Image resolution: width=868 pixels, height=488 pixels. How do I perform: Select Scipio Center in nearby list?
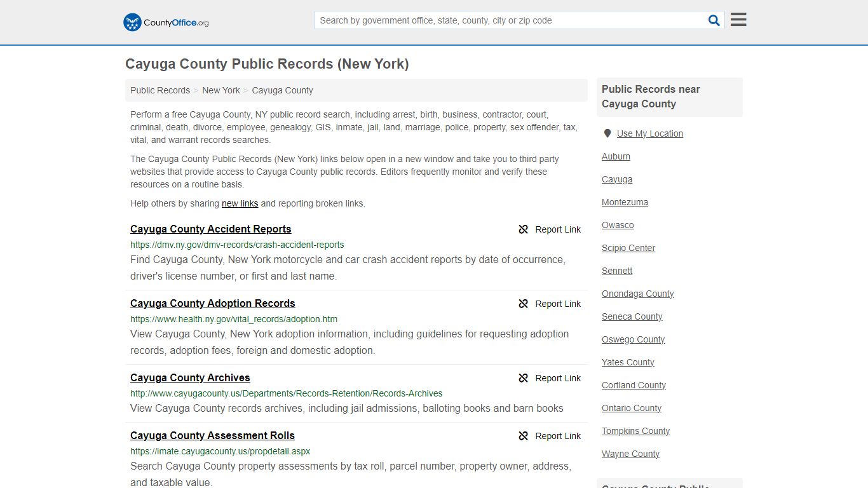pos(628,248)
